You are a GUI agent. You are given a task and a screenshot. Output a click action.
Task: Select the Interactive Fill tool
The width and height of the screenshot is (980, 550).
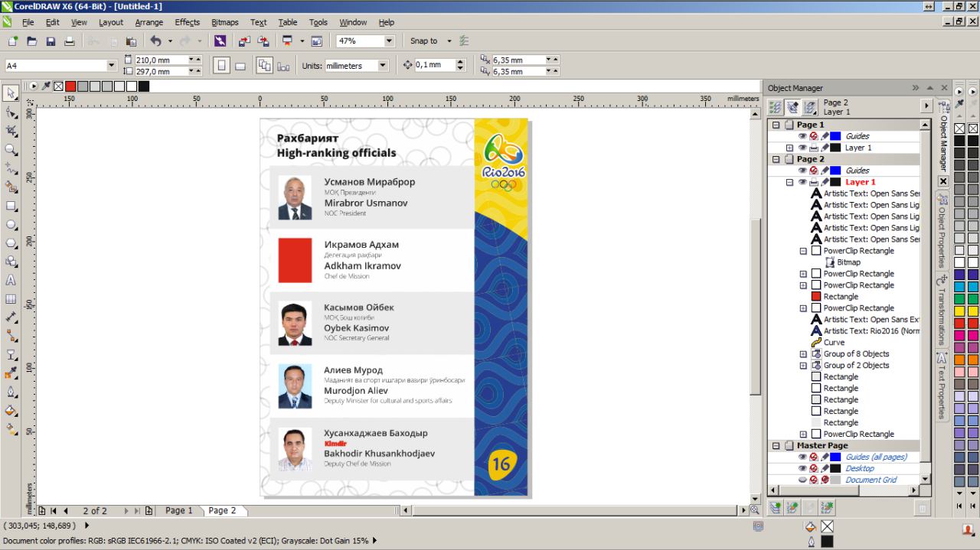11,429
